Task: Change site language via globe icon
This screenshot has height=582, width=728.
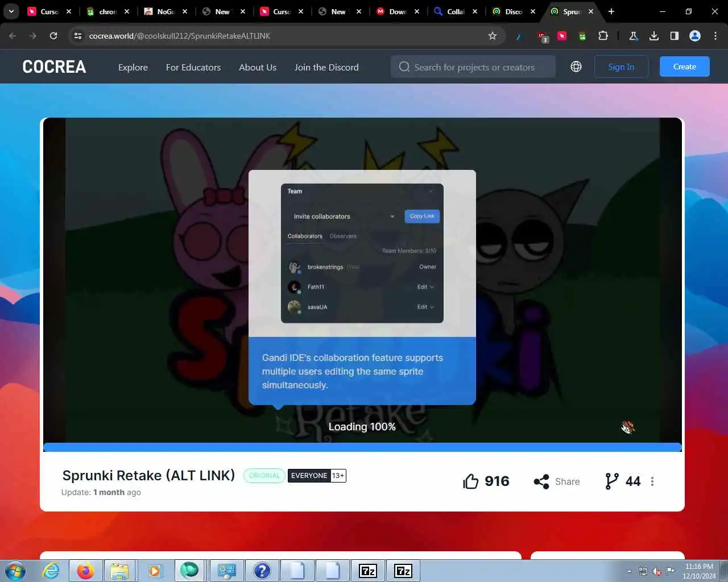Action: pyautogui.click(x=576, y=66)
